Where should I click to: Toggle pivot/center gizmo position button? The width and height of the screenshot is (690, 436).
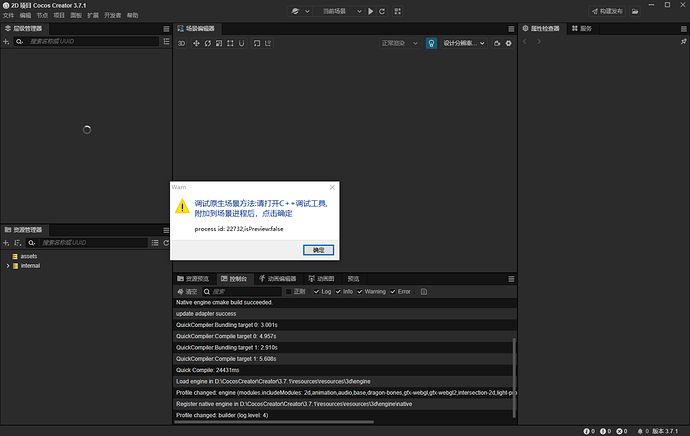pyautogui.click(x=257, y=43)
